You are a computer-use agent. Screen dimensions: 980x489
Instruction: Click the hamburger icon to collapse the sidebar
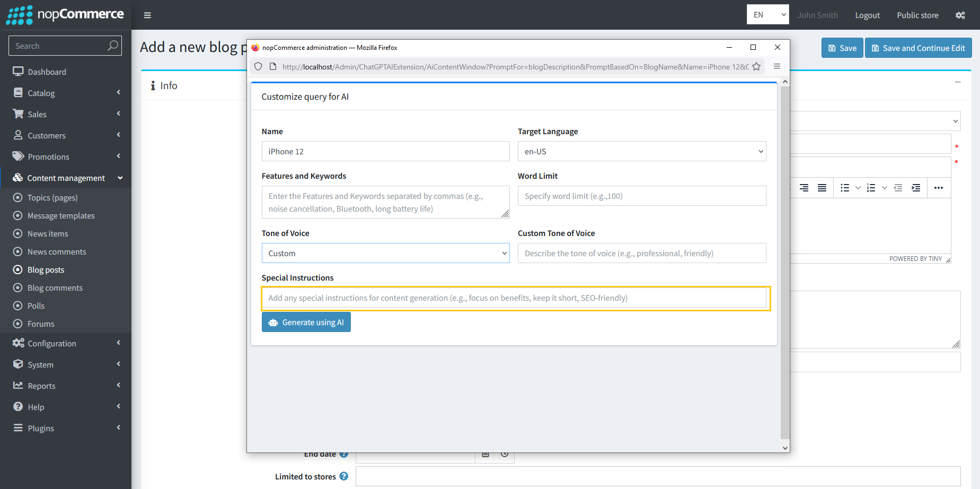tap(147, 15)
